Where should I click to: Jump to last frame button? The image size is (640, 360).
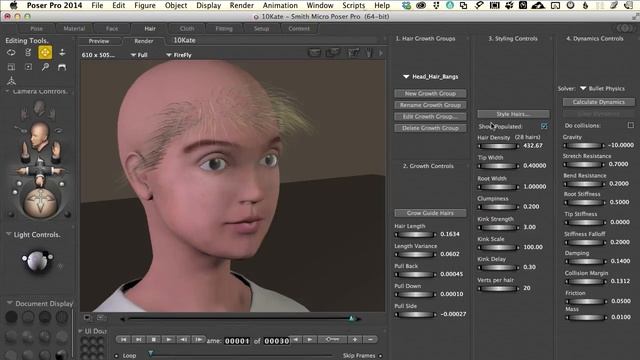tap(139, 339)
